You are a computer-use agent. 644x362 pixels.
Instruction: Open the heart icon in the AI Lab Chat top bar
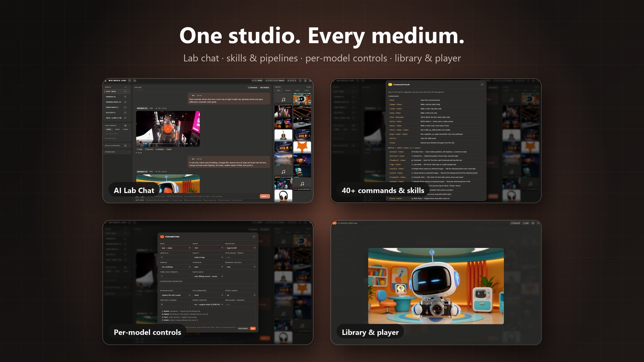pyautogui.click(x=300, y=80)
